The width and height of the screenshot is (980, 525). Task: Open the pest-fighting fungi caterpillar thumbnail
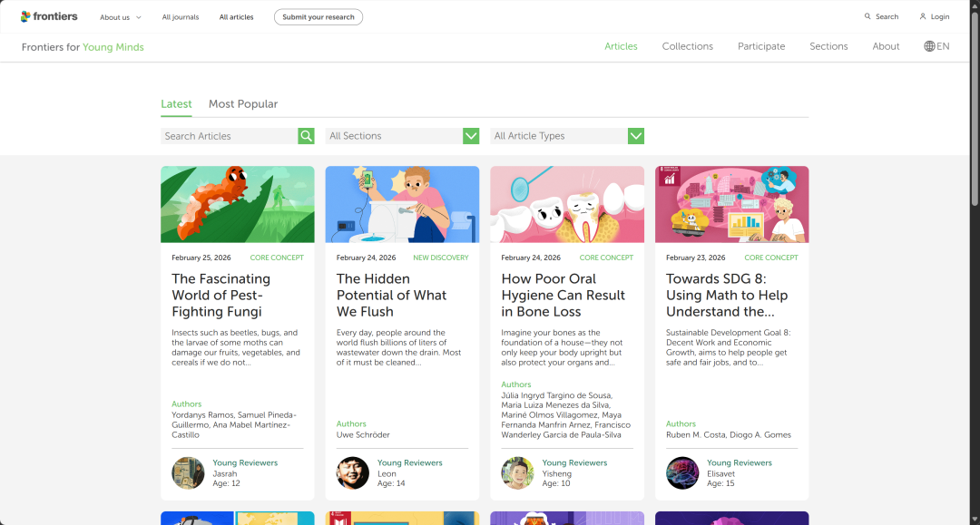pos(238,204)
